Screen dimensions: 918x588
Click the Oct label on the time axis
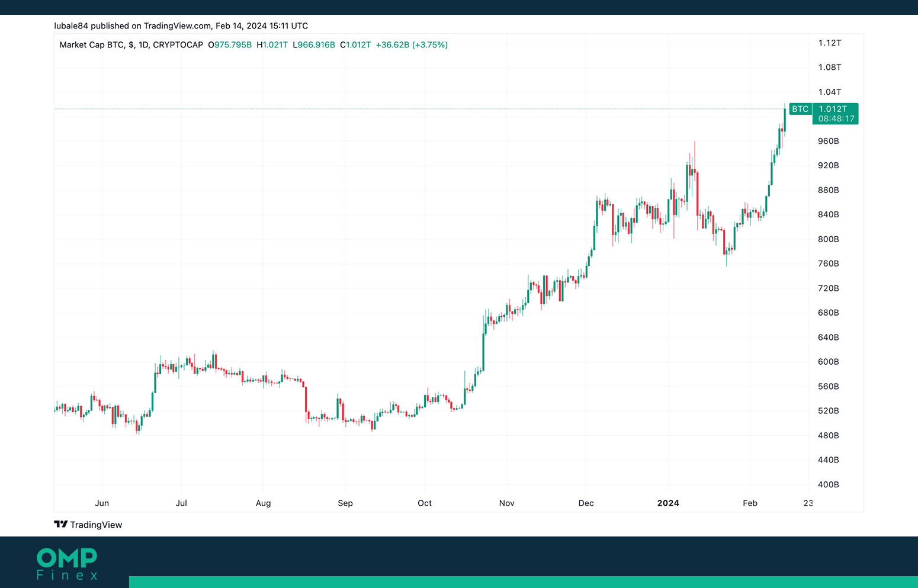pyautogui.click(x=425, y=503)
